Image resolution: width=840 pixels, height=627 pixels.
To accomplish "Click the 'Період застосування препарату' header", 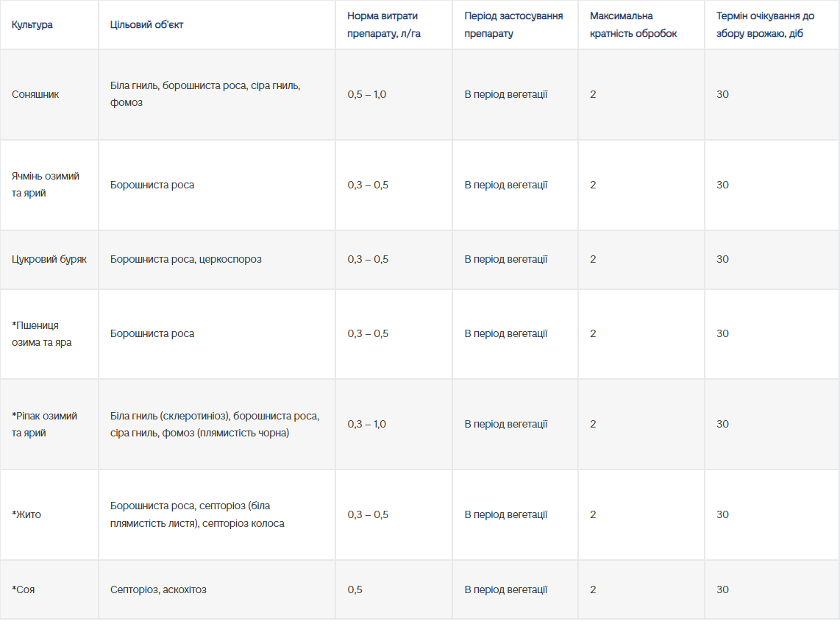I will (513, 24).
